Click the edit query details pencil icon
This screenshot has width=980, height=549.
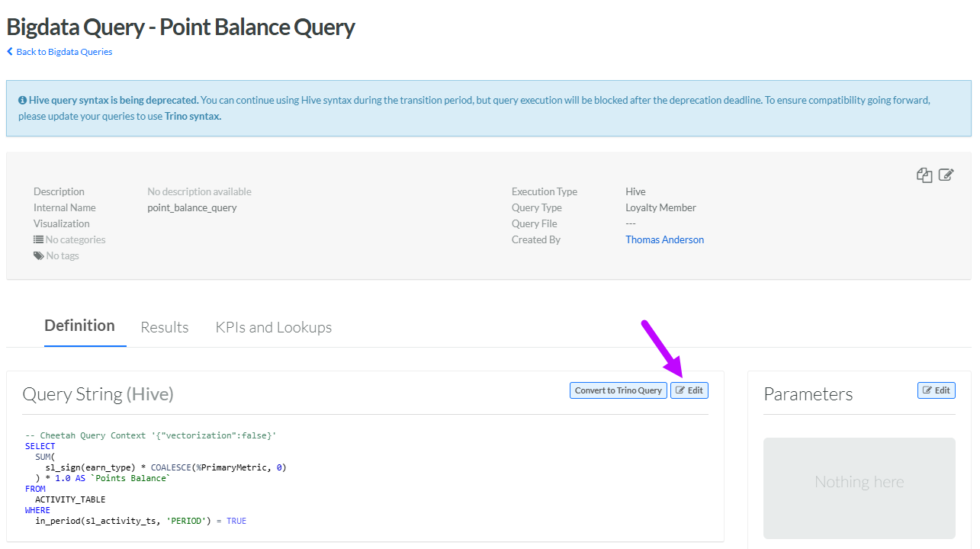click(x=946, y=175)
